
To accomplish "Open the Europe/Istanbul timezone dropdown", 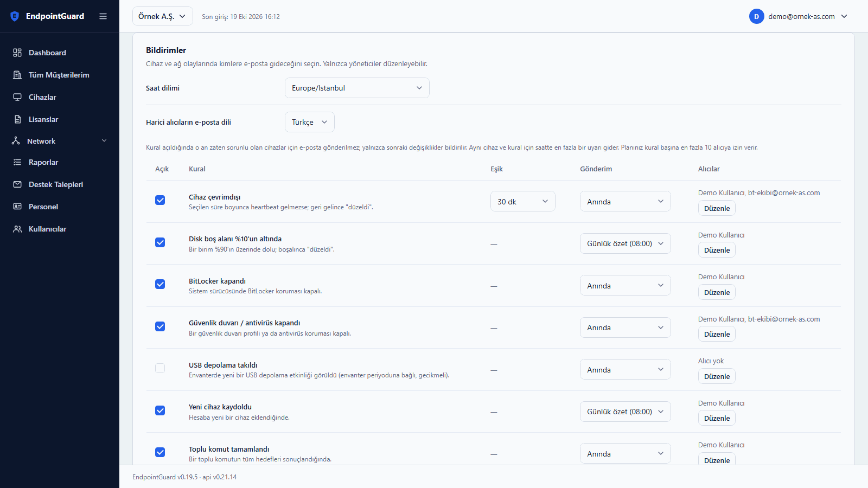I will point(357,88).
